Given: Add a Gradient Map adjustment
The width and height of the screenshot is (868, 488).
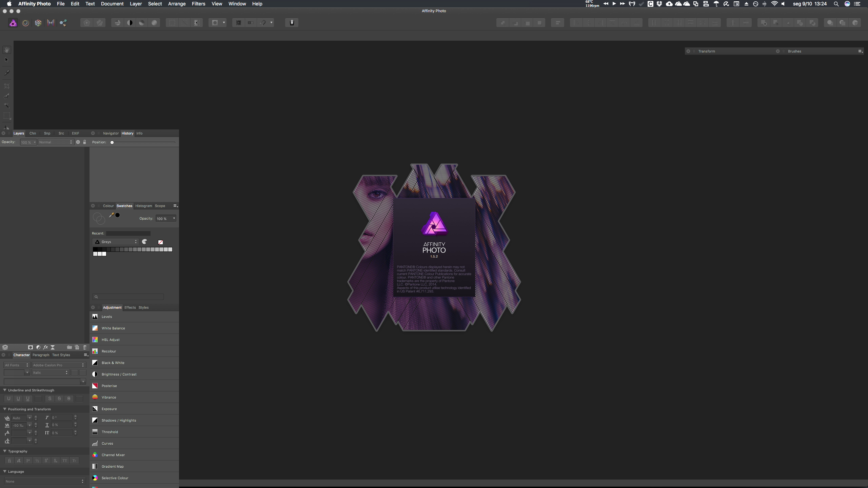Looking at the screenshot, I should point(134,466).
